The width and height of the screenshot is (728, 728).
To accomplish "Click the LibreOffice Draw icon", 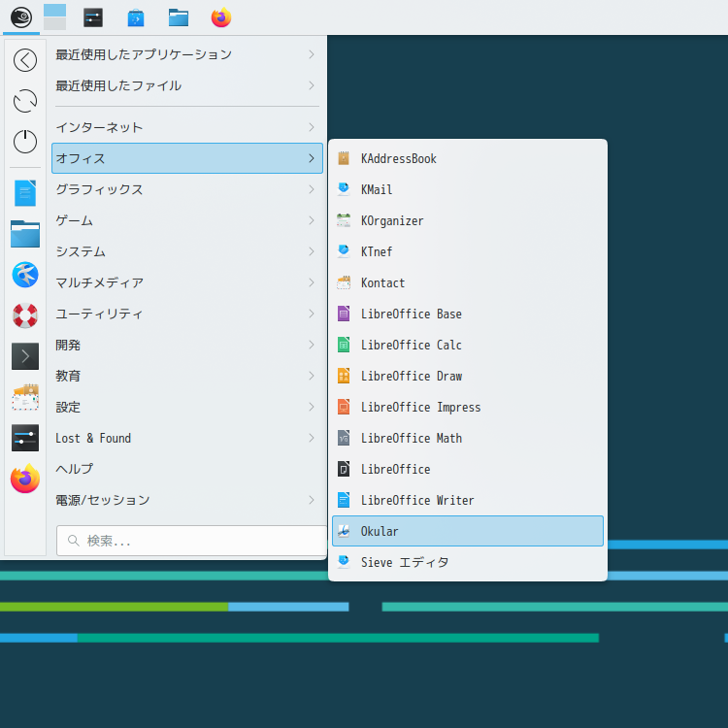I will point(344,376).
